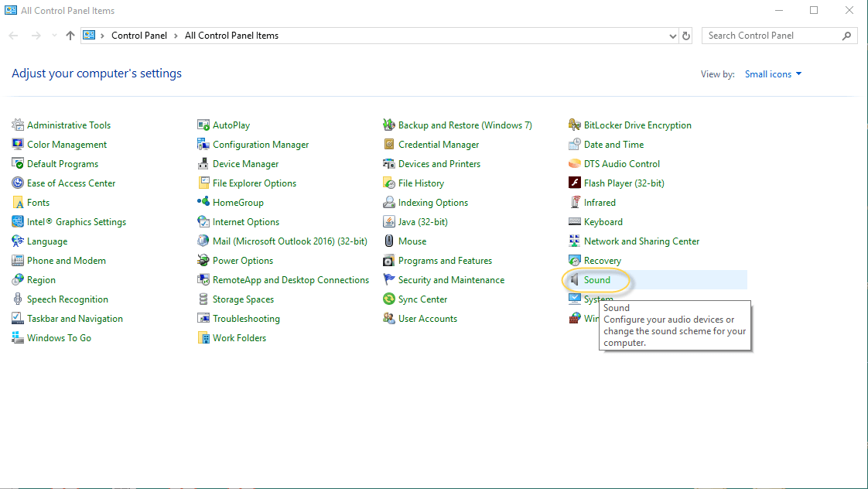Click the Refresh button in address bar
The height and width of the screenshot is (489, 868).
click(686, 36)
